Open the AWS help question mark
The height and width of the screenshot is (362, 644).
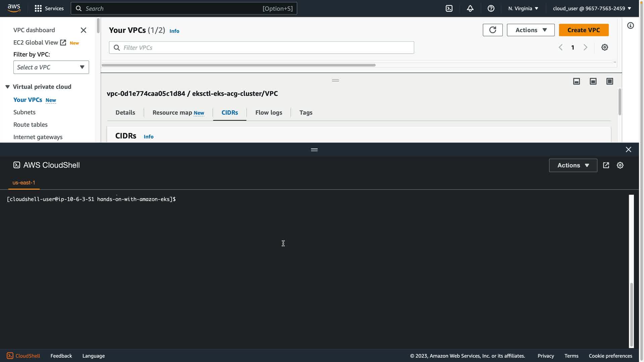tap(491, 8)
